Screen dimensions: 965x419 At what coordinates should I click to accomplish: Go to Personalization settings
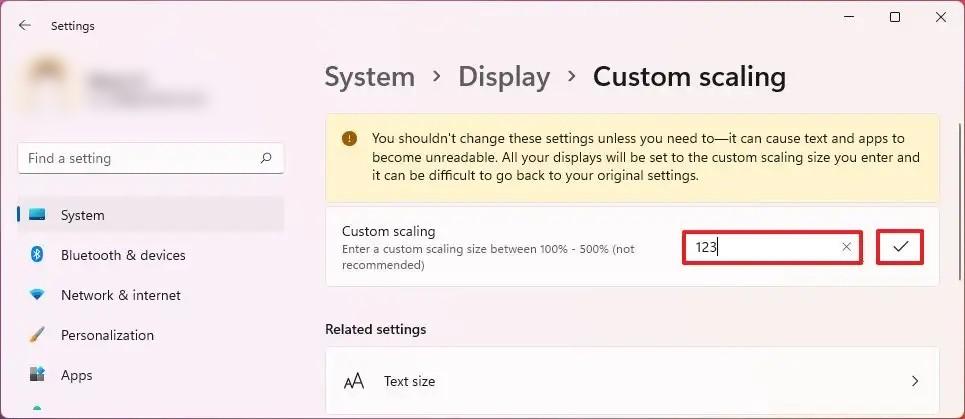[x=107, y=335]
